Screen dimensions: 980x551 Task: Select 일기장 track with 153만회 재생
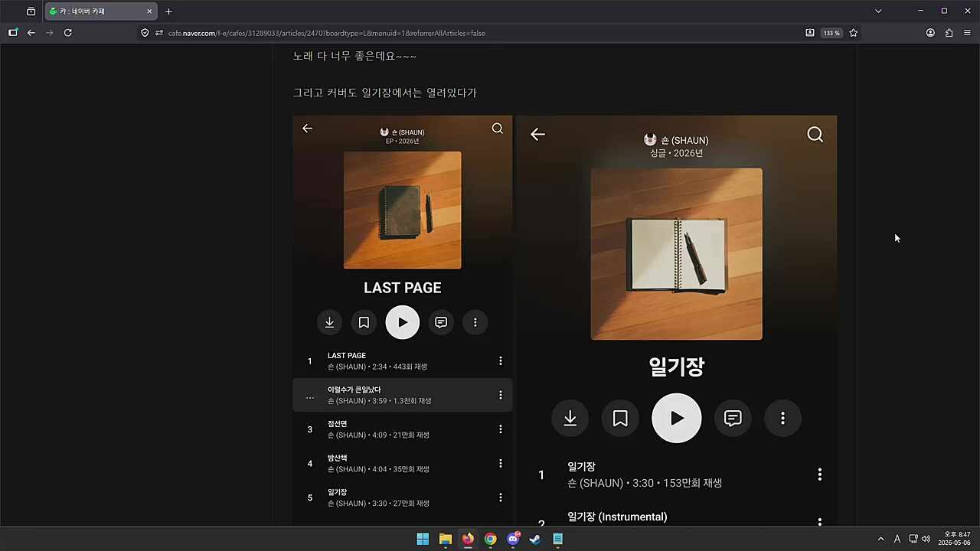click(677, 474)
